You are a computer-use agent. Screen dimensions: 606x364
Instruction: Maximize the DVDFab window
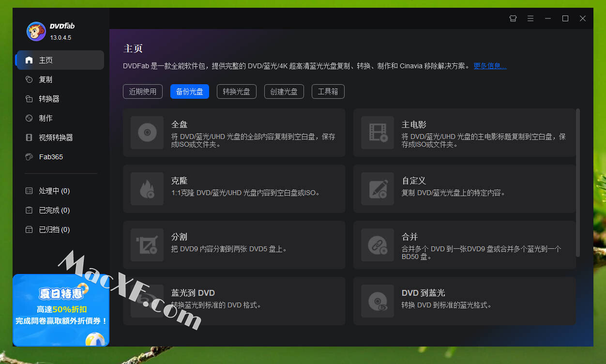coord(565,18)
